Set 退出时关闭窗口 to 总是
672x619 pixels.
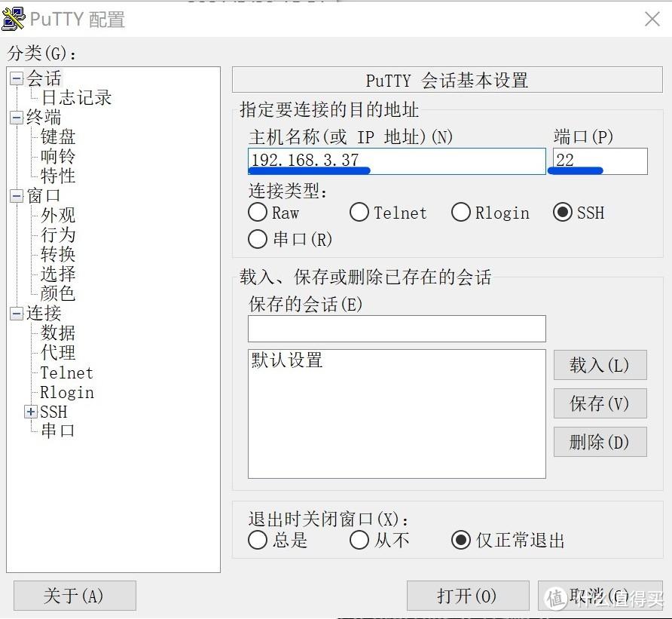pyautogui.click(x=258, y=540)
